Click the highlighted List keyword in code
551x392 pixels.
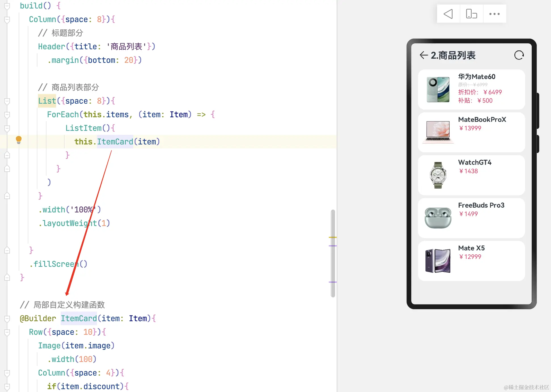pos(47,101)
